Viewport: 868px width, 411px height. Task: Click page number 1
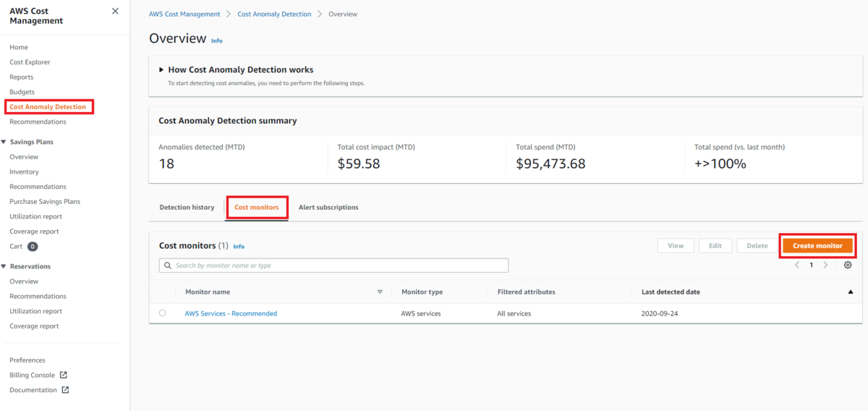pos(812,265)
